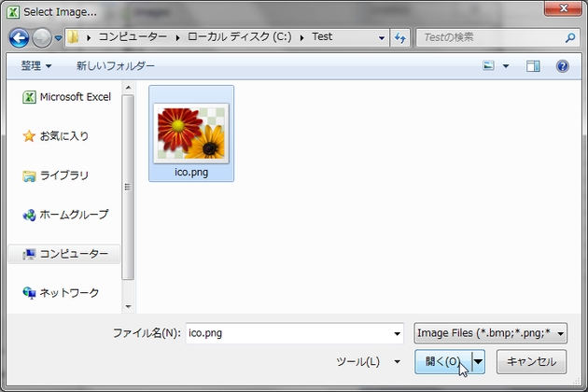Open the file name dropdown arrow

point(397,333)
